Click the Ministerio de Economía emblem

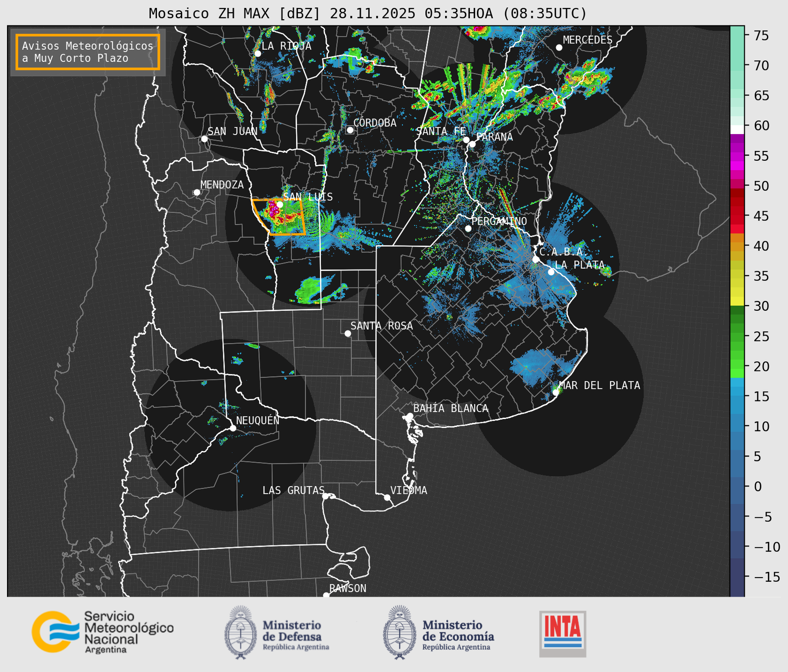(x=400, y=632)
